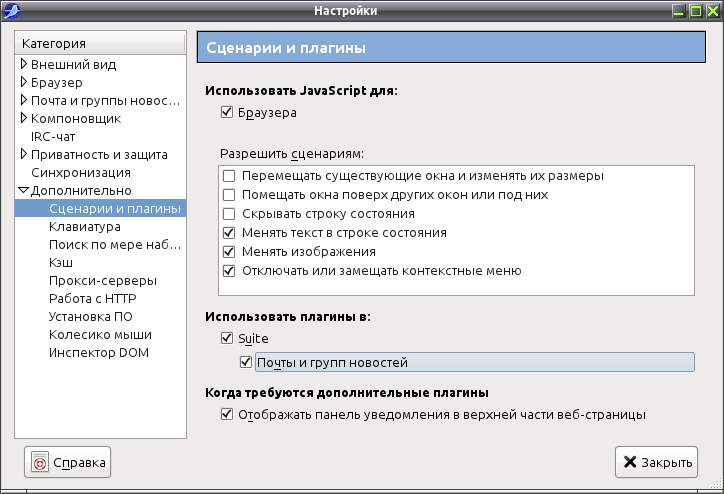Click the Закрыть button

coord(656,462)
